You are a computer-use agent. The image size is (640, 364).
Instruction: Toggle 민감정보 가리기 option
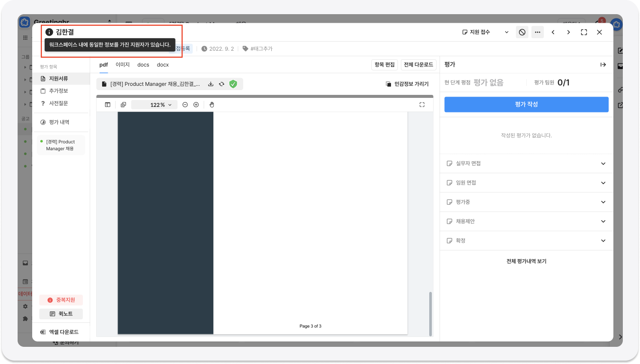(x=407, y=84)
